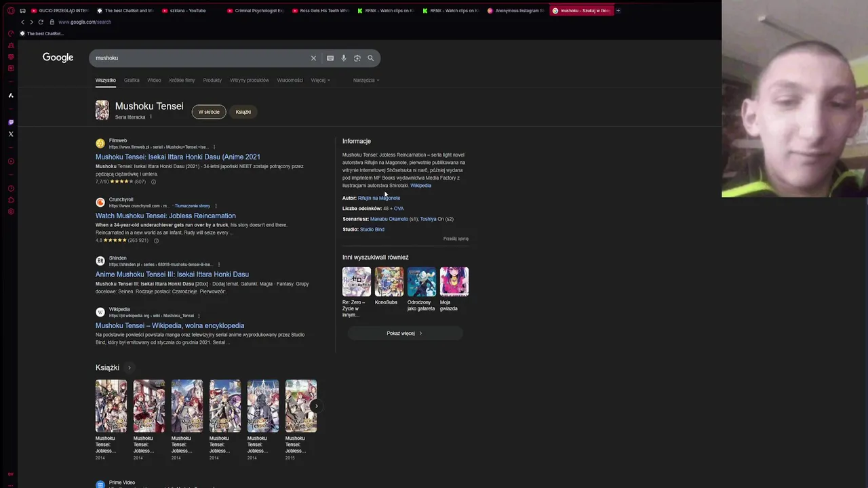868x488 pixels.
Task: Open Manabu Okamoto screenwriter link
Action: (389, 219)
